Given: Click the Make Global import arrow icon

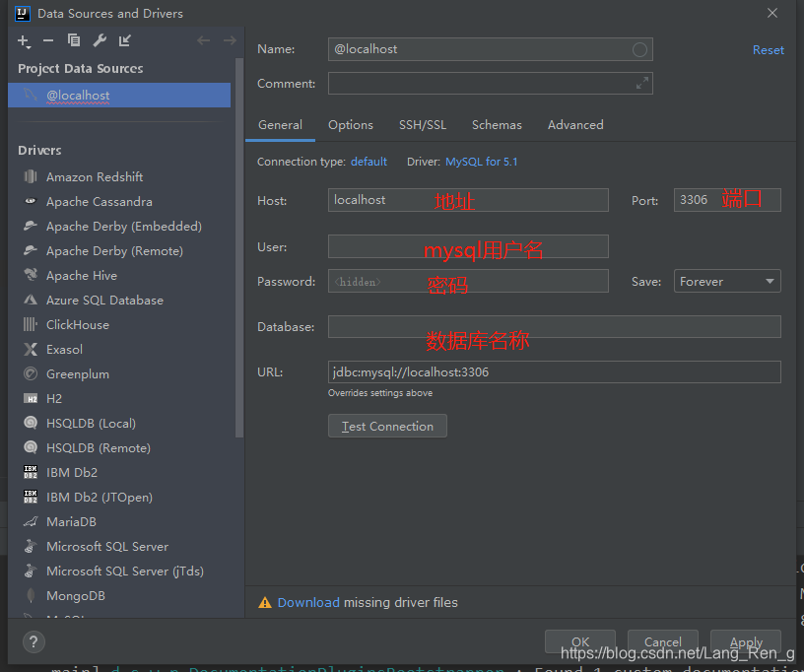Looking at the screenshot, I should (x=125, y=40).
